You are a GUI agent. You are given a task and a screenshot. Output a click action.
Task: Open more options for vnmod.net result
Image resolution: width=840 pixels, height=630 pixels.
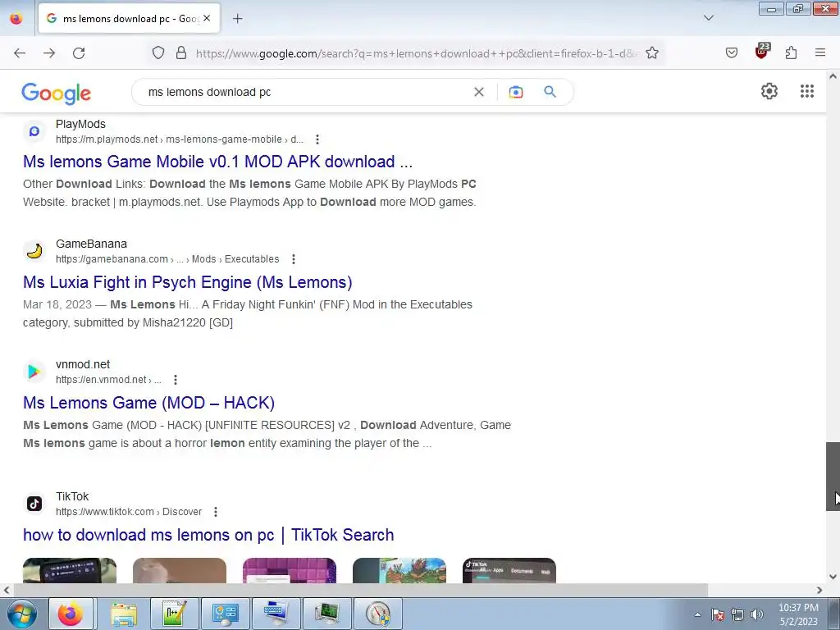(x=176, y=380)
